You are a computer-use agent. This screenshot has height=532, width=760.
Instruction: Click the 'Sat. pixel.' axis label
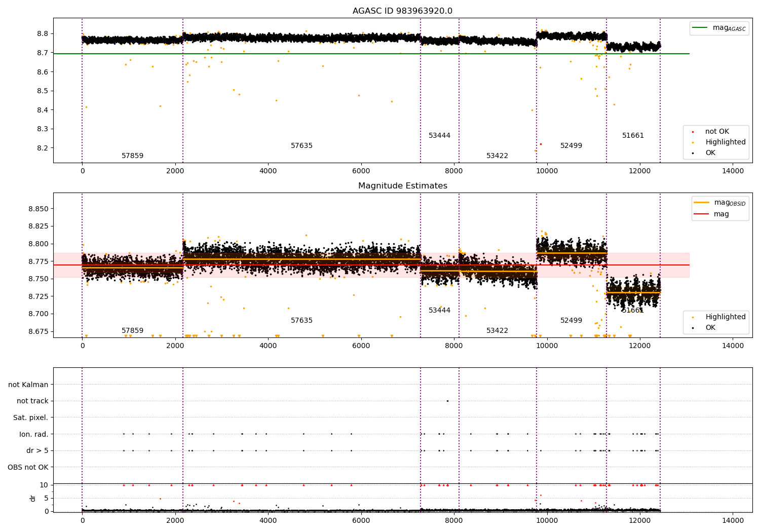(x=31, y=418)
